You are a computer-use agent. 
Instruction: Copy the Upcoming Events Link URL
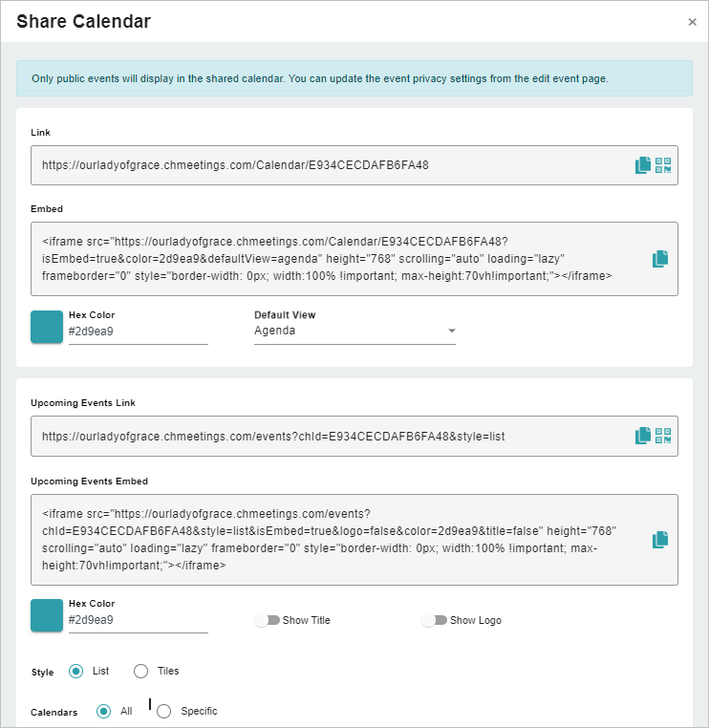(x=643, y=436)
